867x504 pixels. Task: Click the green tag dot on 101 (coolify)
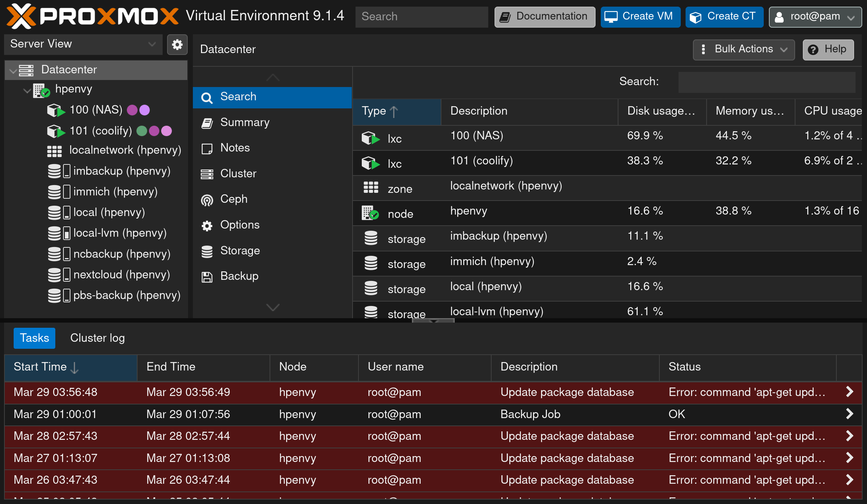(142, 131)
